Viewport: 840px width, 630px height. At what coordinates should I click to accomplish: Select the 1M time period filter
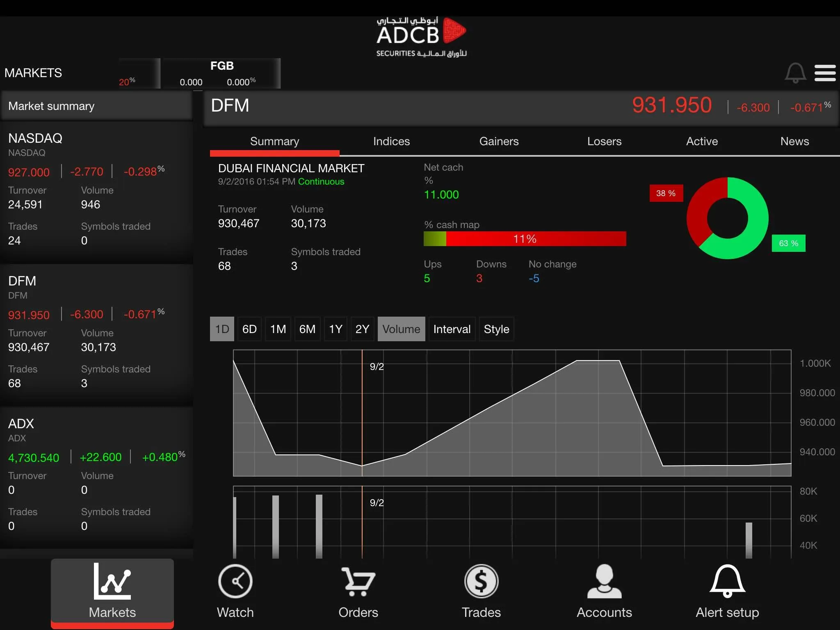(x=278, y=329)
